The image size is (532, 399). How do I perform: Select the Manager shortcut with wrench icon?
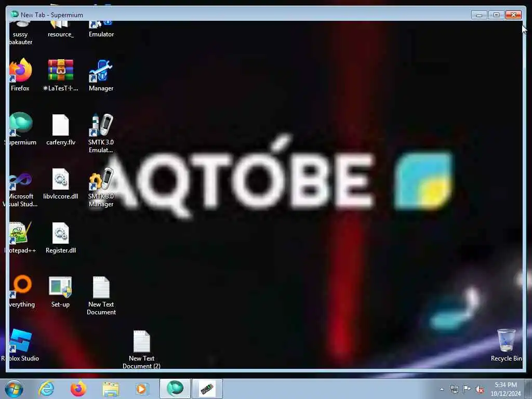(x=101, y=74)
